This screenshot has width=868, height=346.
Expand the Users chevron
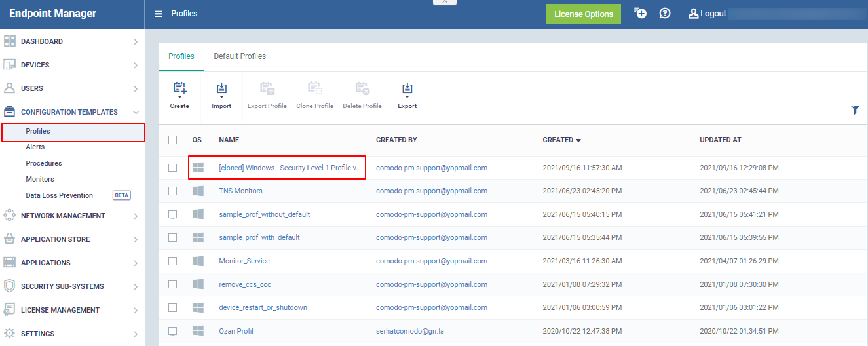point(136,88)
